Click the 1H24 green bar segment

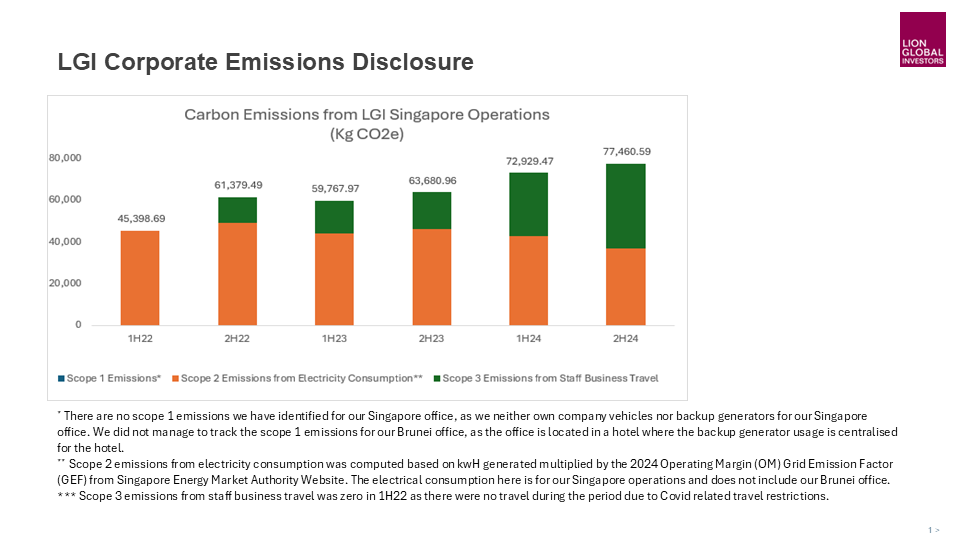(x=528, y=204)
